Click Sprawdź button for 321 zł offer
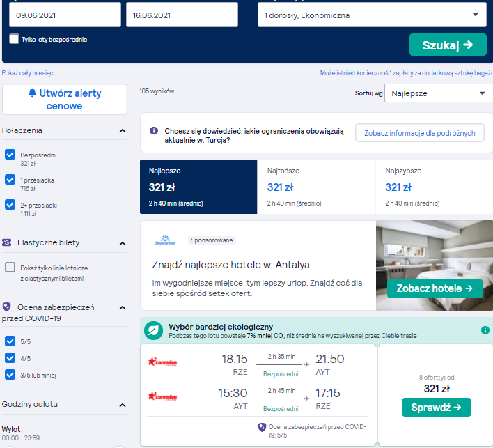 (437, 408)
